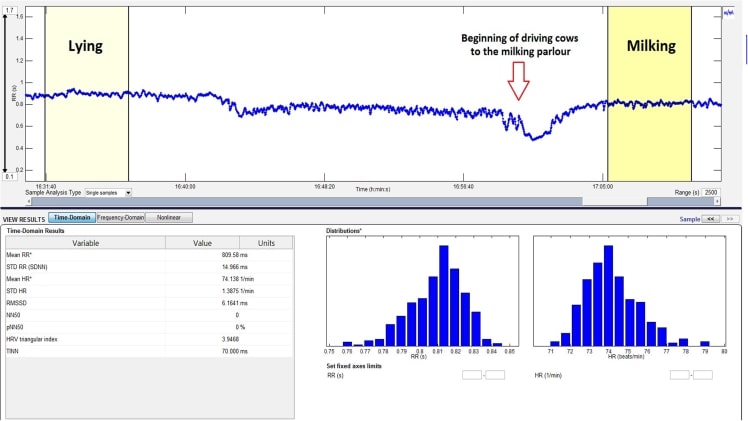Switch to the Time-Domain tab
Viewport: 748px width, 421px height.
(70, 217)
